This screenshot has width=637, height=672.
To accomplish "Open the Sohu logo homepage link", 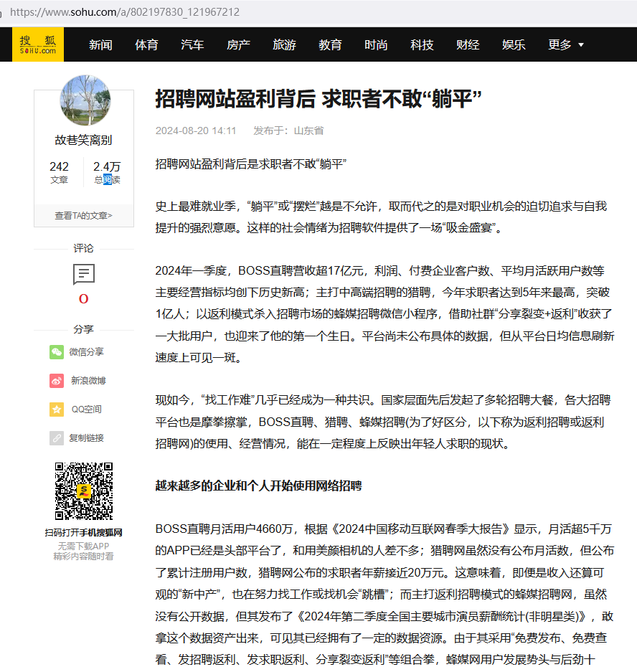I will [38, 44].
